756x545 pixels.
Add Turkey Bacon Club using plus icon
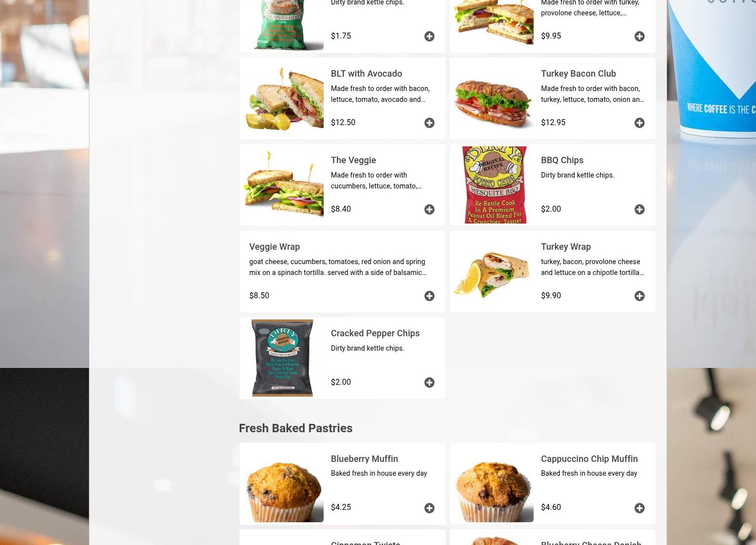point(639,123)
